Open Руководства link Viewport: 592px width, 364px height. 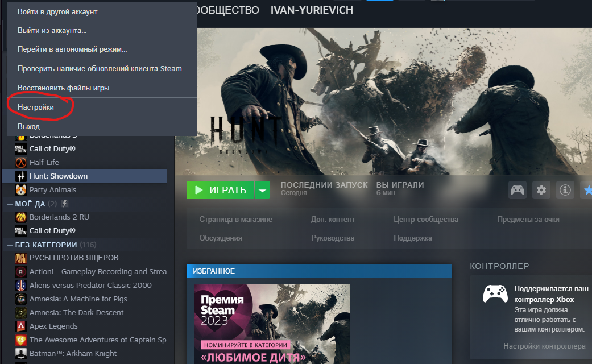(x=333, y=238)
